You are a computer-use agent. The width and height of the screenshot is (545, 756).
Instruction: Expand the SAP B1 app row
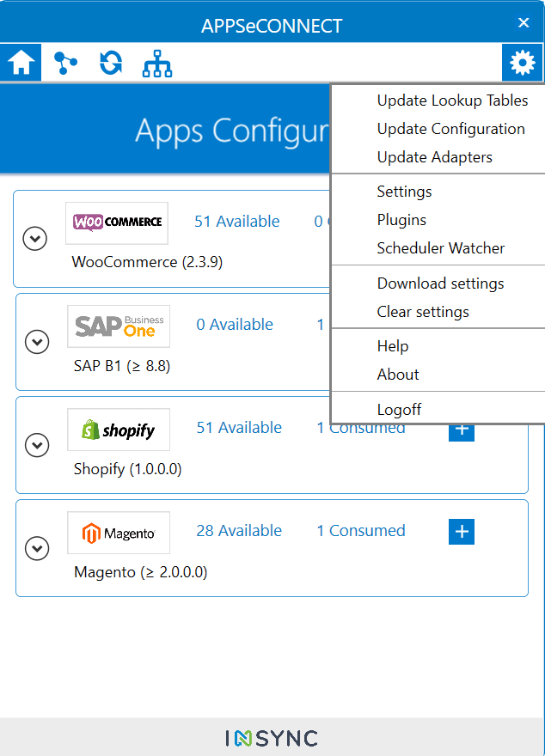(x=37, y=342)
